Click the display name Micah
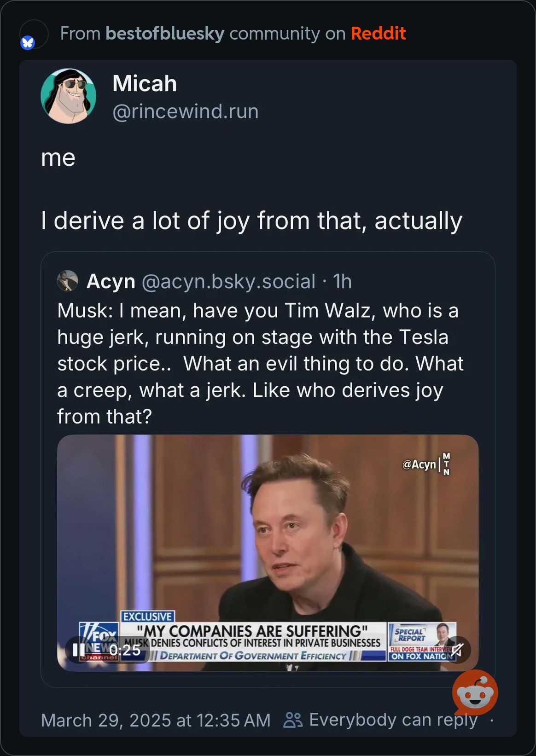The width and height of the screenshot is (536, 756). [145, 83]
